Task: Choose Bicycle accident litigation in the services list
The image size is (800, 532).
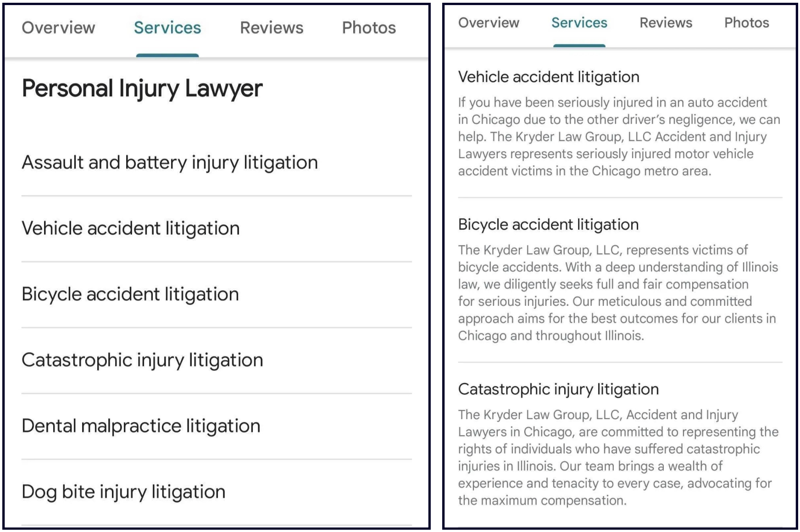Action: coord(130,294)
